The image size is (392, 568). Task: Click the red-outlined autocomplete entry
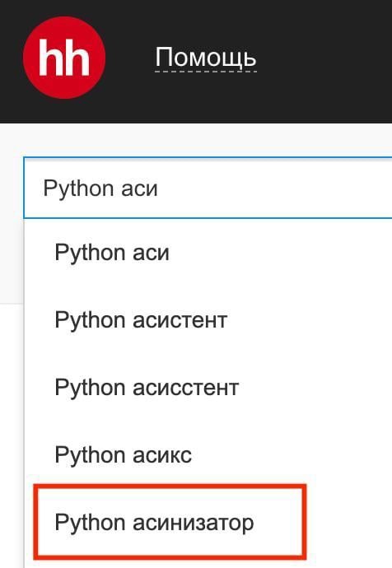(170, 521)
